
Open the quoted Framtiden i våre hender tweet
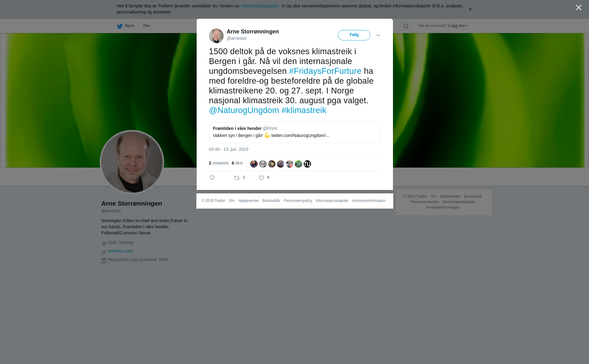tap(295, 132)
